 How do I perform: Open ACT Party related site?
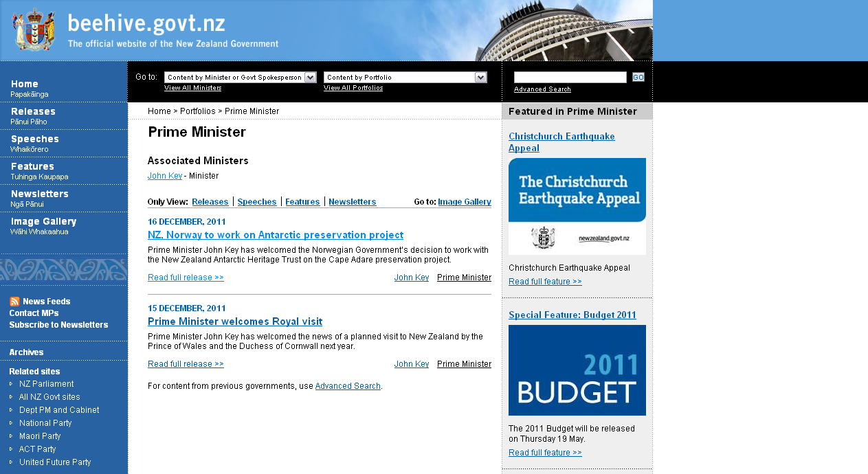pos(38,449)
